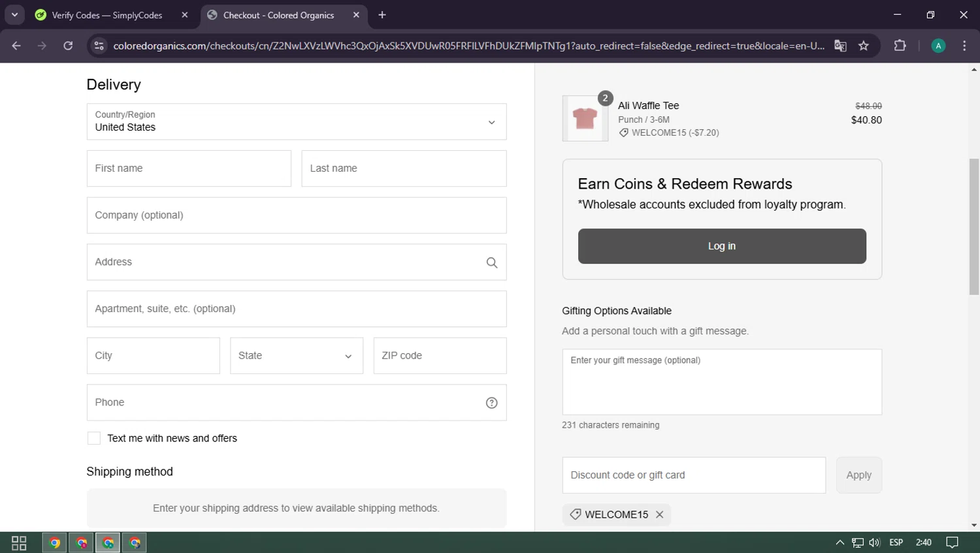
Task: Click the WELCOME15 tag icon under product
Action: 624,133
